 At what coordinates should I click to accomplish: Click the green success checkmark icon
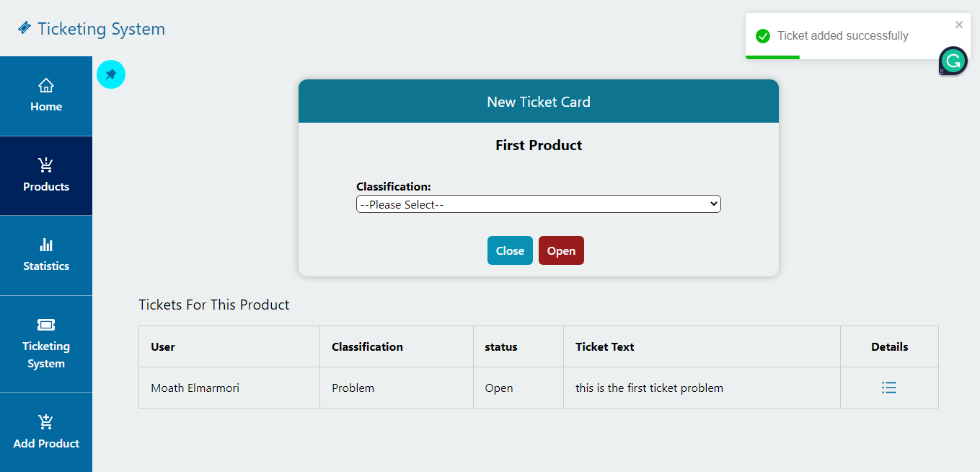[764, 35]
